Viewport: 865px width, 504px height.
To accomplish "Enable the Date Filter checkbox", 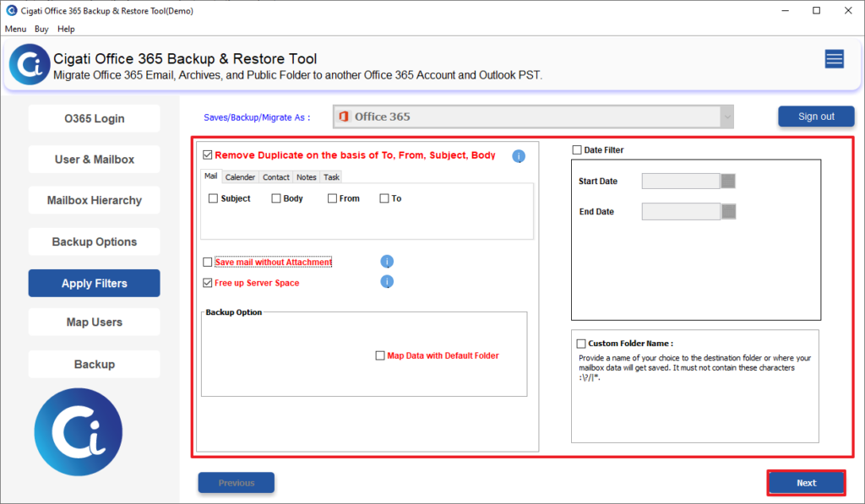I will pyautogui.click(x=577, y=150).
